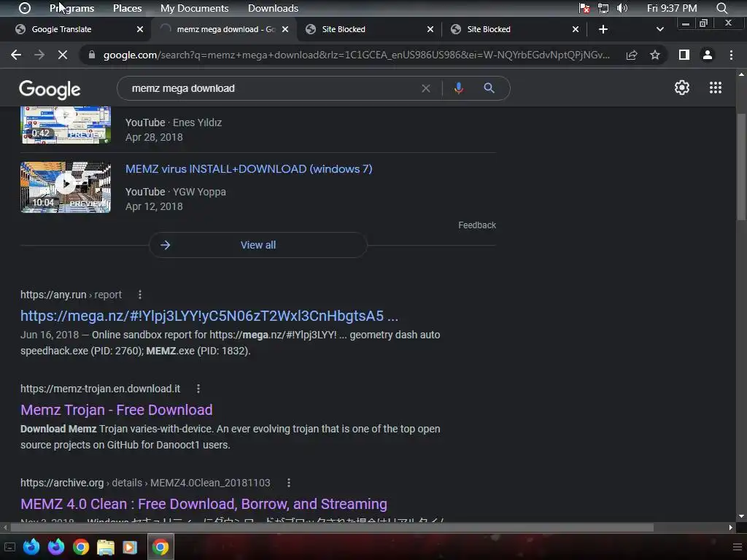Image resolution: width=747 pixels, height=560 pixels.
Task: Play the MEMZ virus INSTALL+DOWNLOAD video thumbnail
Action: [66, 187]
